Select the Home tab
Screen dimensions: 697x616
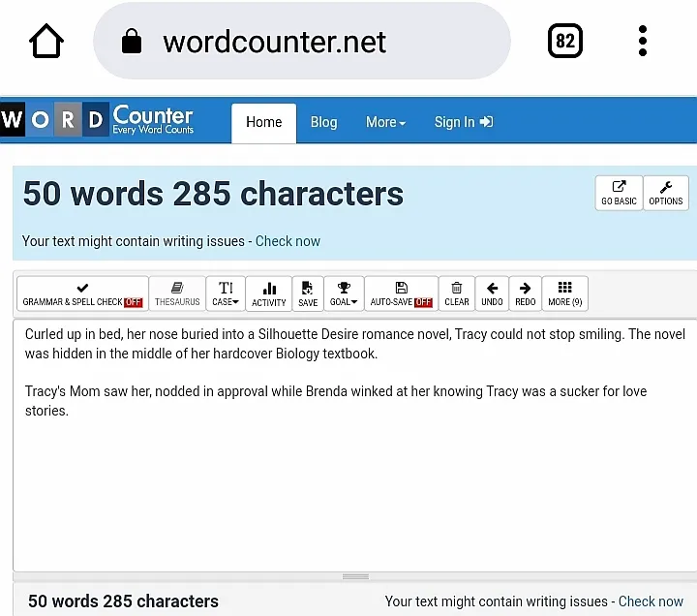point(263,122)
